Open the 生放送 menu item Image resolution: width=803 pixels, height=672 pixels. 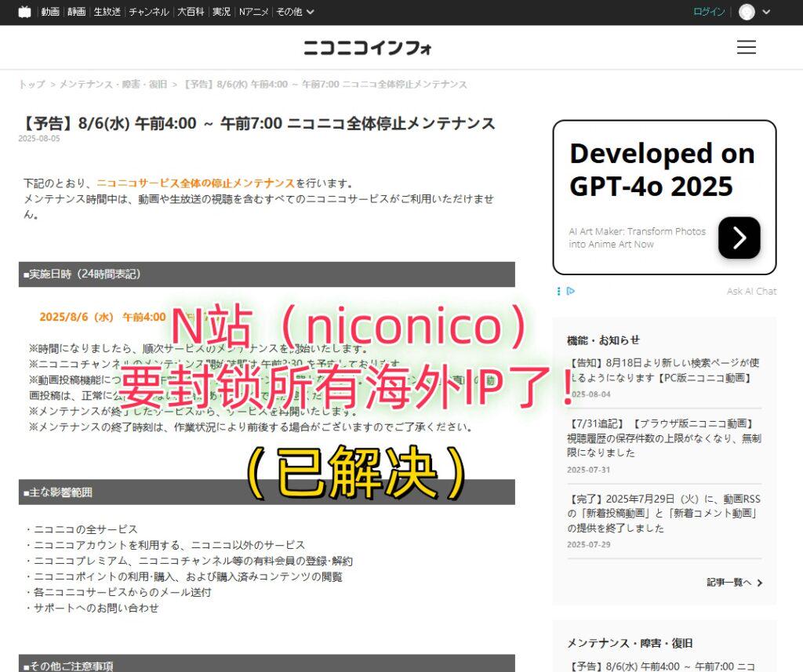(x=107, y=12)
